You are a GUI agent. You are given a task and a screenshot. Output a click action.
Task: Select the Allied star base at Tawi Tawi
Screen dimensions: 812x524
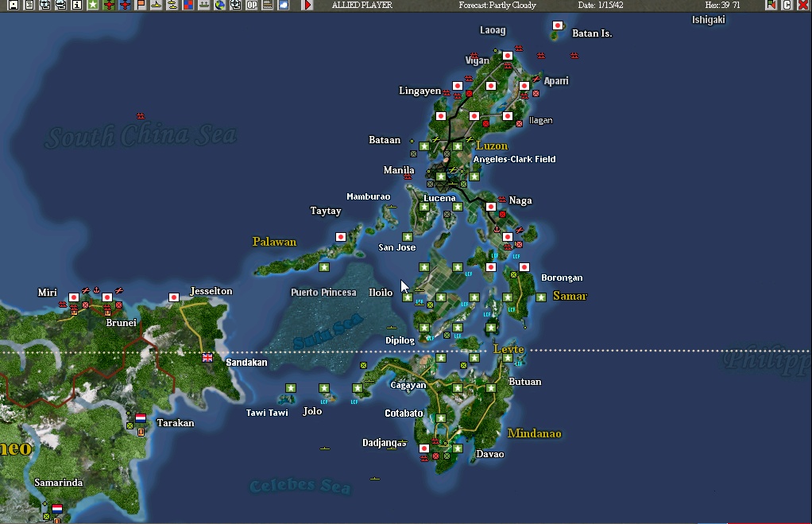tap(291, 388)
